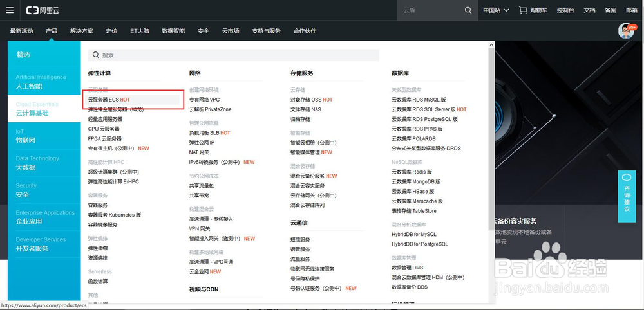Viewport: 644px width, 310px height.
Task: Select the 人工智能 sidebar category
Action: 44,82
